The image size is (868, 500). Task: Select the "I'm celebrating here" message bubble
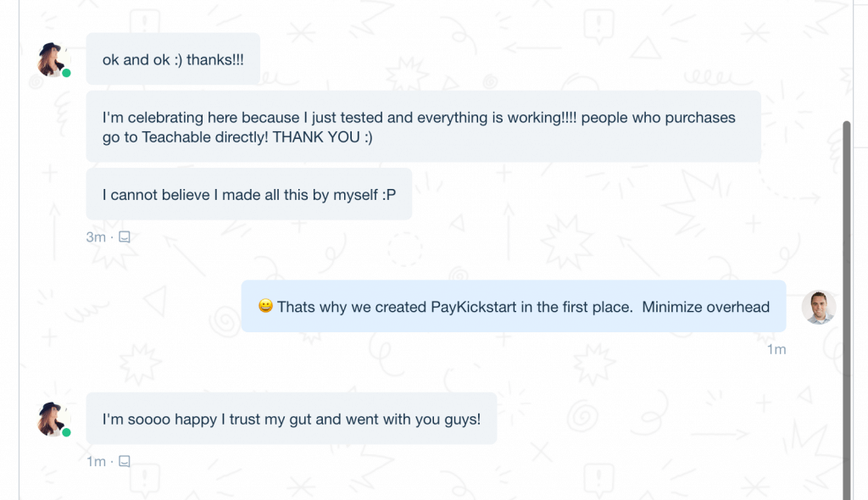[x=424, y=127]
